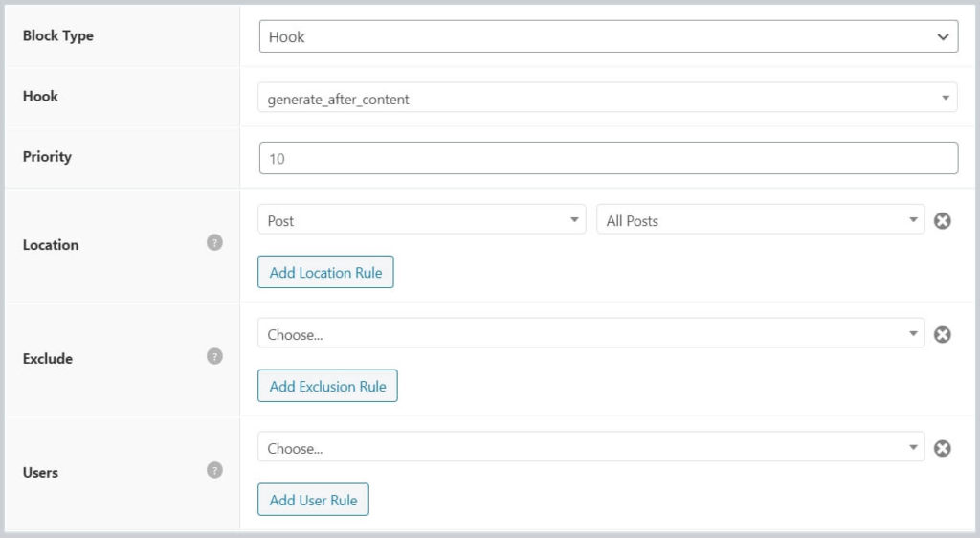Click the Add User Rule button
The image size is (980, 538).
313,500
